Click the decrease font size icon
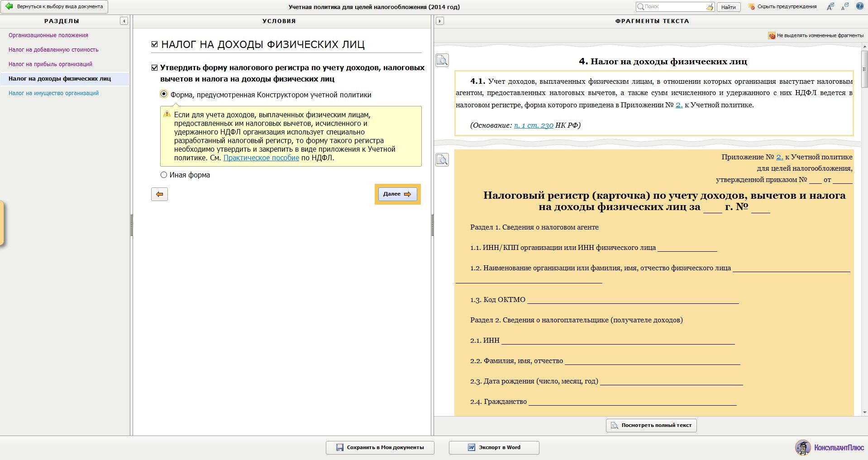868x460 pixels. click(x=844, y=7)
